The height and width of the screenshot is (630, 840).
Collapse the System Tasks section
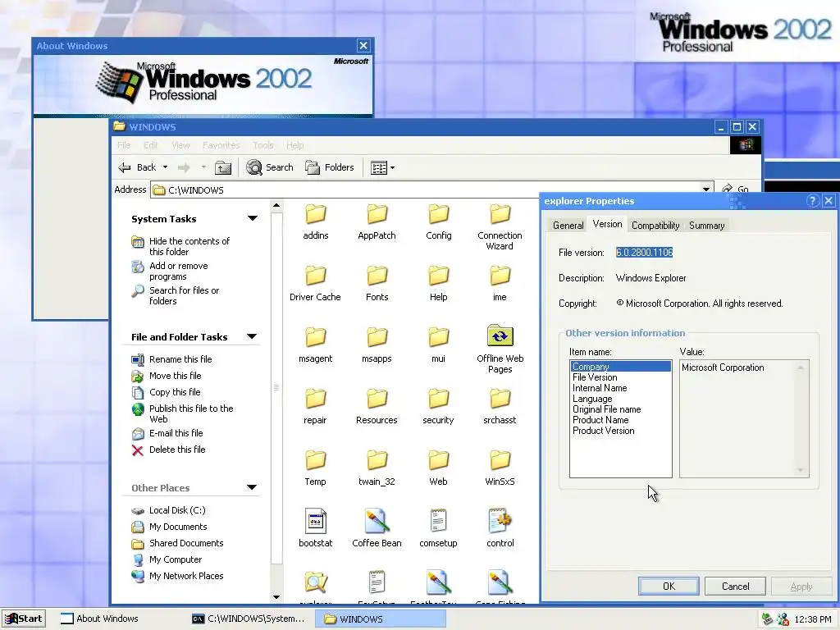[x=253, y=218]
